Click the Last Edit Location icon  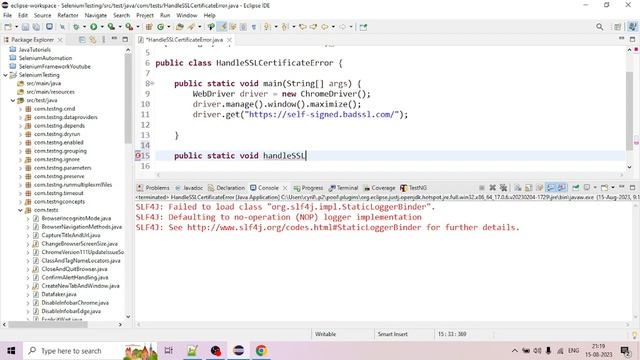(x=303, y=27)
